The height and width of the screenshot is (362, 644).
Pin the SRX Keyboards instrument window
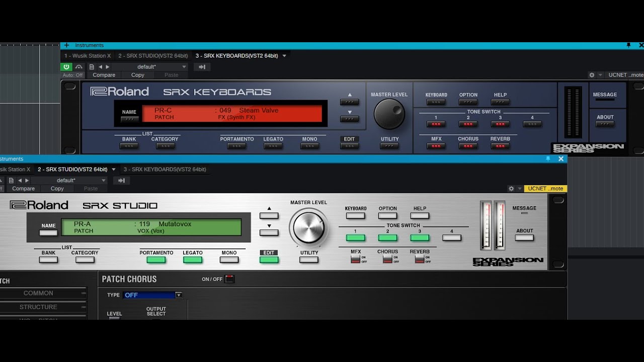[x=628, y=45]
